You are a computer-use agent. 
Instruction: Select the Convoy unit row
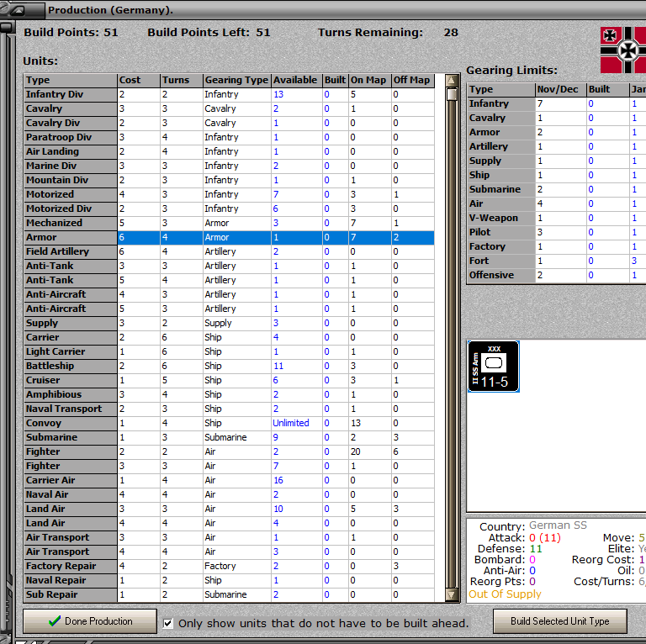pyautogui.click(x=229, y=423)
